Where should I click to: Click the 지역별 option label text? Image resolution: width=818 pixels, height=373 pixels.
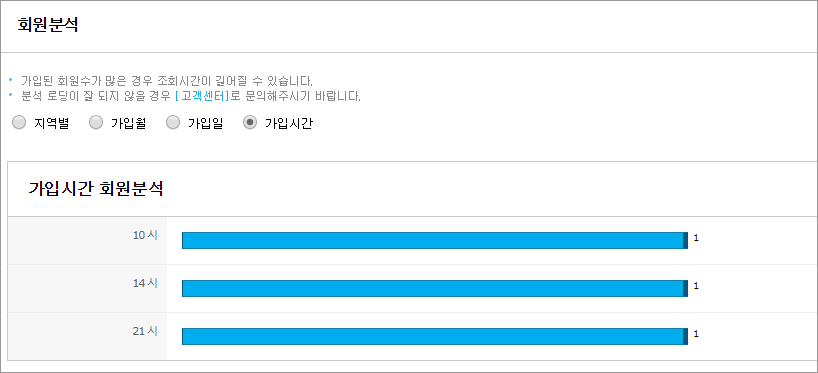point(52,124)
